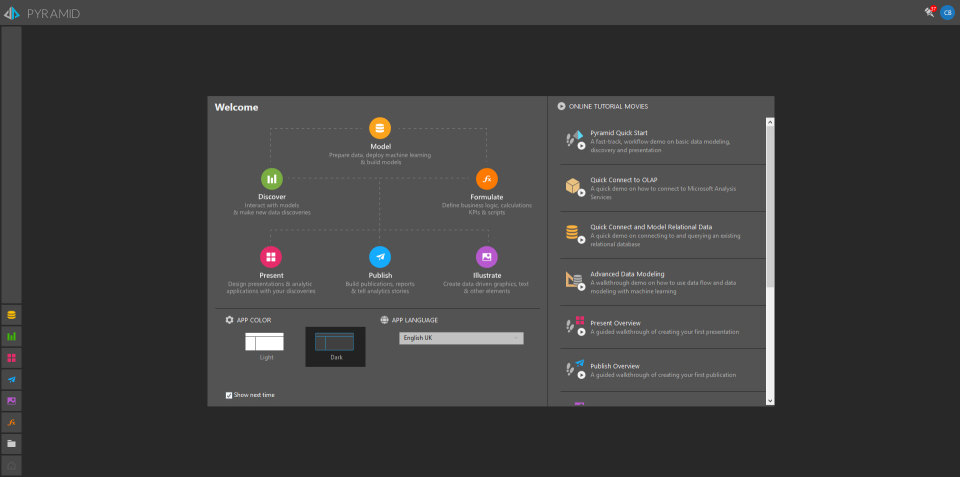The height and width of the screenshot is (477, 960).
Task: Click the notifications icon with red badge
Action: click(x=930, y=12)
